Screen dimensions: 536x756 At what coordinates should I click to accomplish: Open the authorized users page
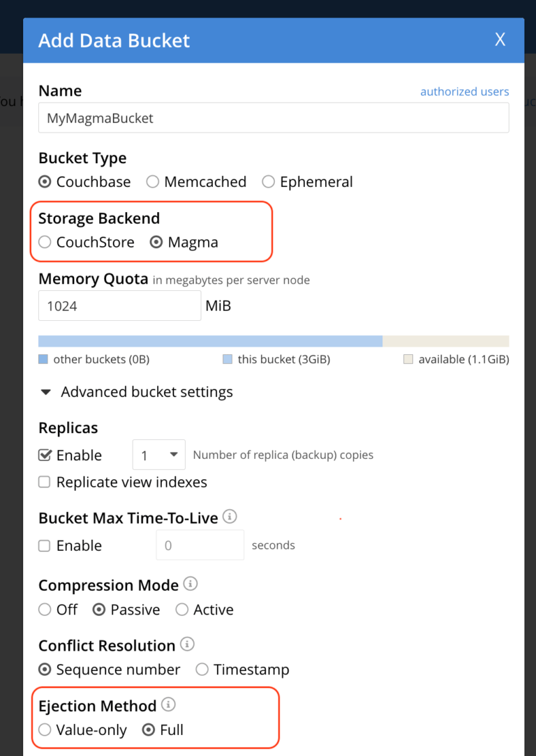tap(464, 91)
